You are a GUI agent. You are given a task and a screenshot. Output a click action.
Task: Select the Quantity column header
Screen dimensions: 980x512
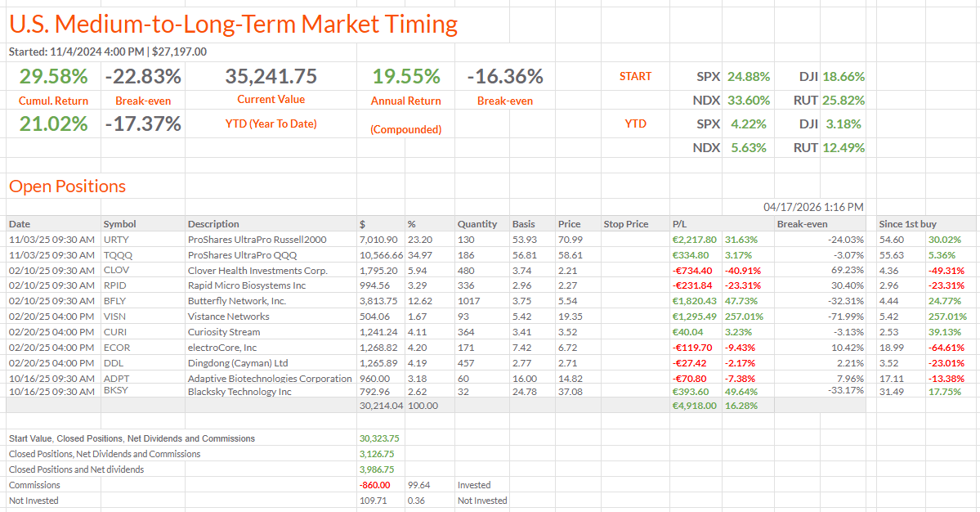(477, 224)
